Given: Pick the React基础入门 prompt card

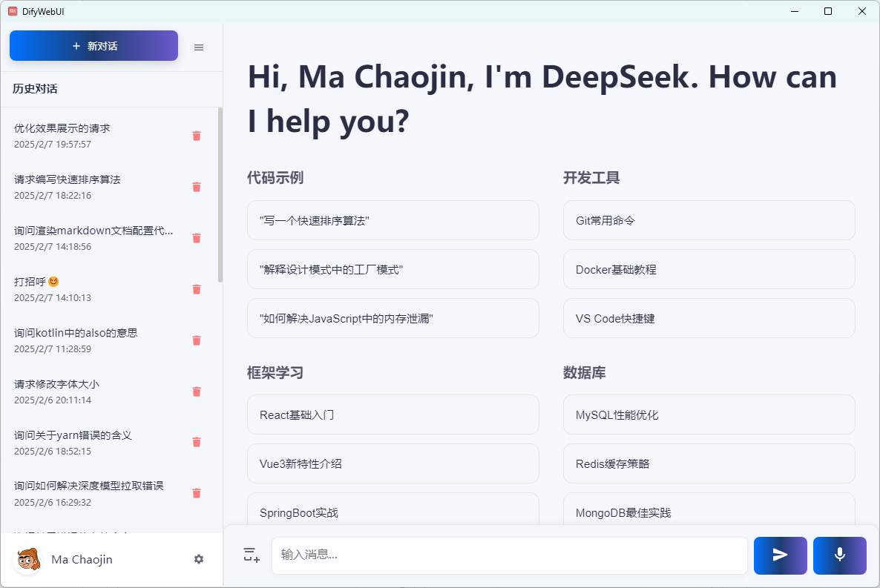Looking at the screenshot, I should click(393, 414).
